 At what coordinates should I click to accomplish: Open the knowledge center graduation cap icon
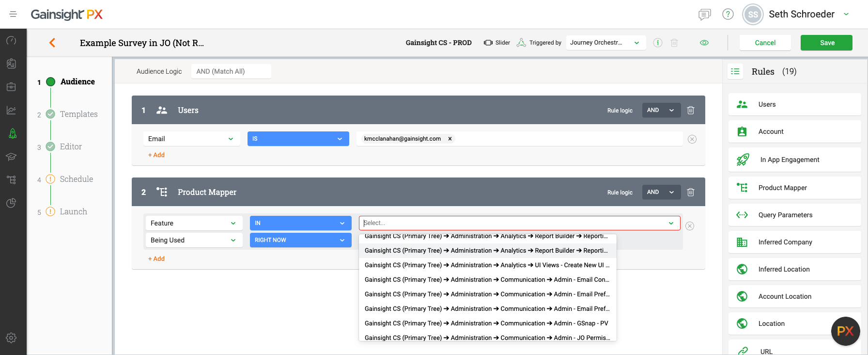click(x=11, y=157)
